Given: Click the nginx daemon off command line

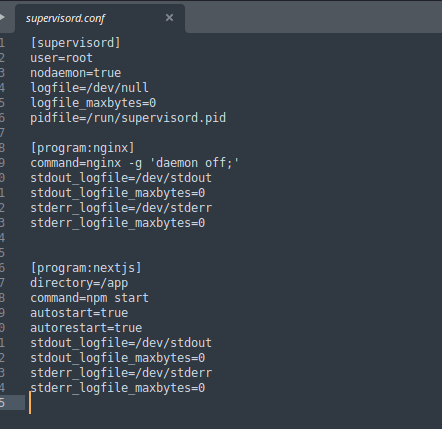Looking at the screenshot, I should coord(135,163).
